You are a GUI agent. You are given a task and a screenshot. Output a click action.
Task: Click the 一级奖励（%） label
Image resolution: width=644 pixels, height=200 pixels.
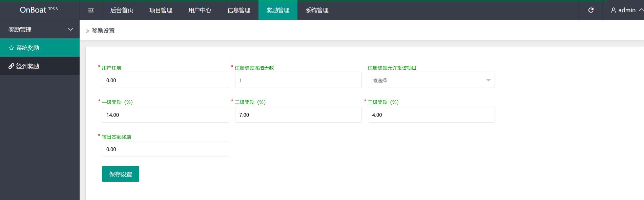[x=118, y=102]
